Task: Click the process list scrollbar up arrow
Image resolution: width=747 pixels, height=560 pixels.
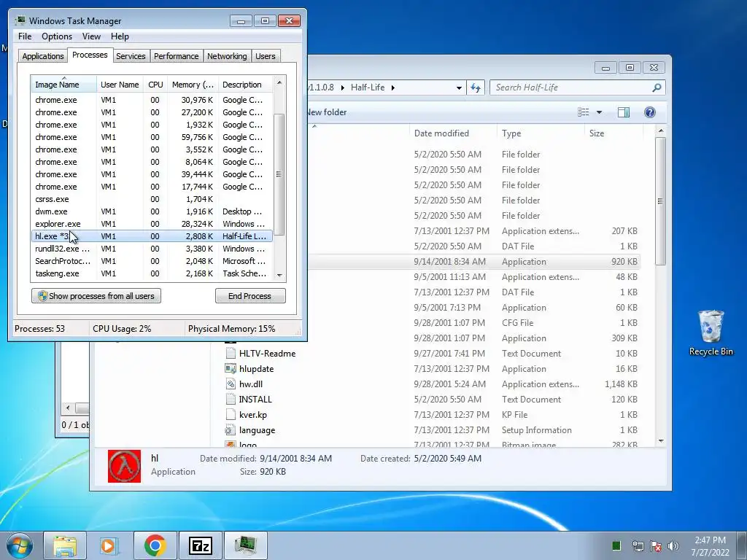Action: (279, 82)
